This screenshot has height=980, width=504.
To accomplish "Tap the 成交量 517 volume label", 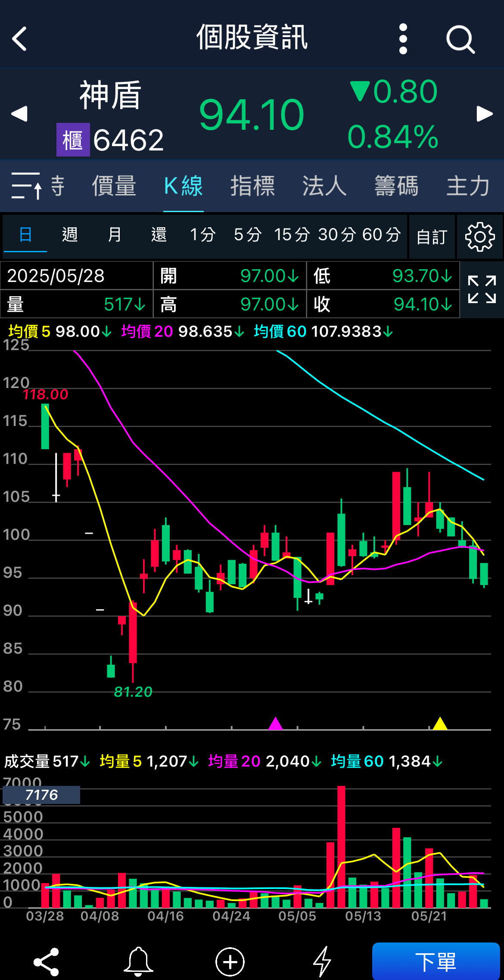I will (47, 761).
